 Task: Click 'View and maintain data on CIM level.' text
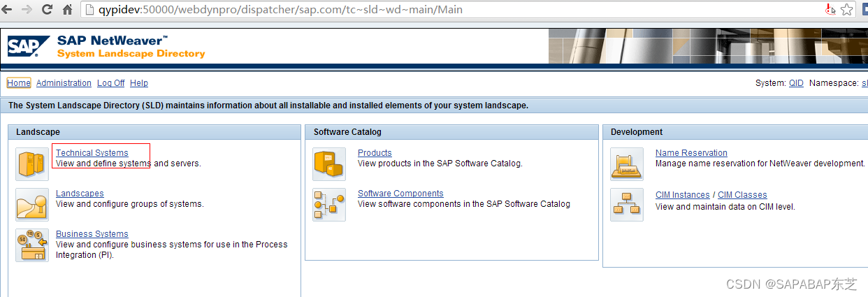[725, 207]
